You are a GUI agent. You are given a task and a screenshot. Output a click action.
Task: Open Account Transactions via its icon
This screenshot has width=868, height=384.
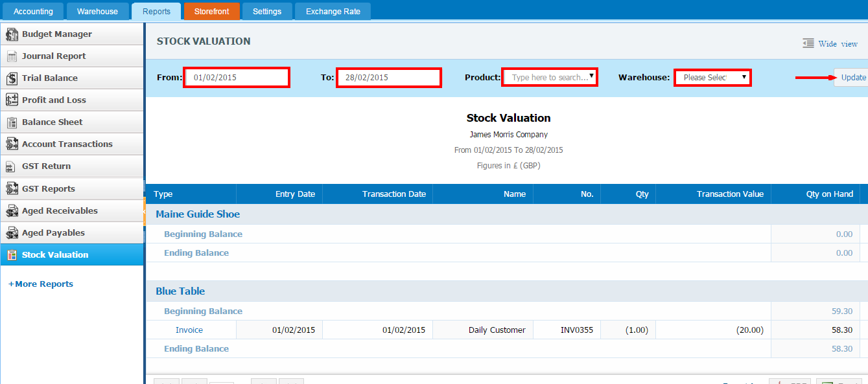pyautogui.click(x=12, y=144)
